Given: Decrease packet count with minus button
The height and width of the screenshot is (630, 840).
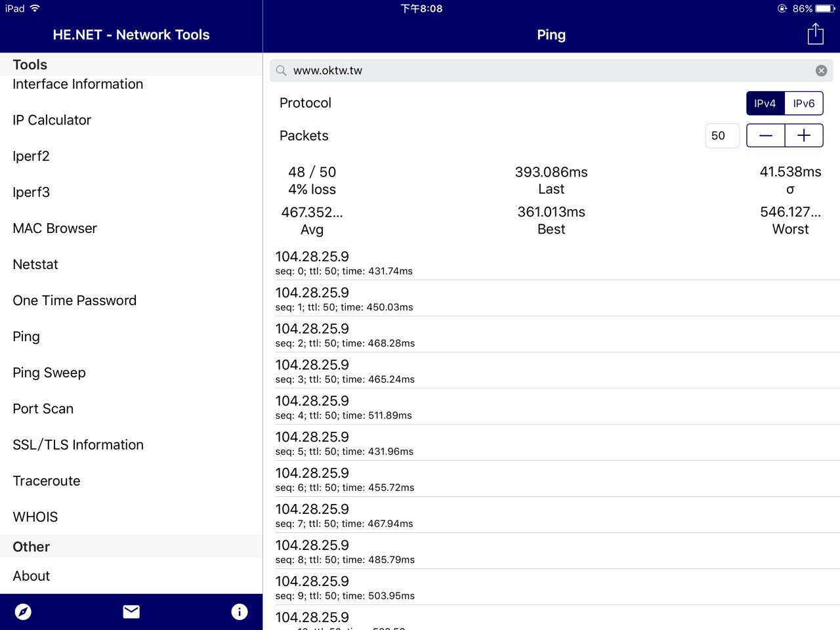Looking at the screenshot, I should pyautogui.click(x=766, y=136).
